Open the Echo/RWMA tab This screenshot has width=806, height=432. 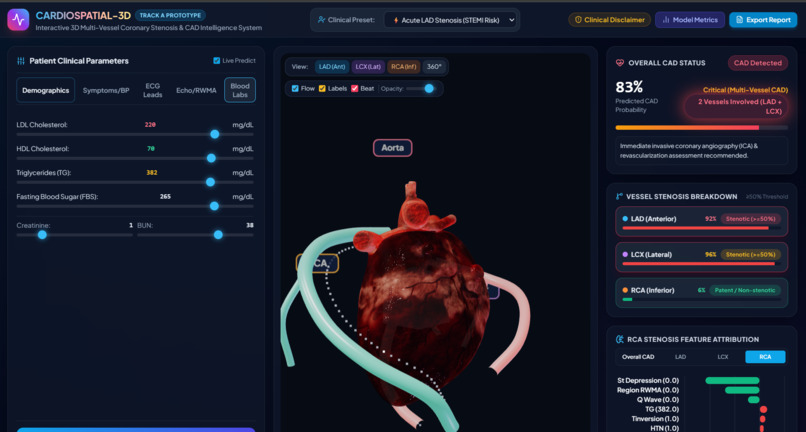196,90
